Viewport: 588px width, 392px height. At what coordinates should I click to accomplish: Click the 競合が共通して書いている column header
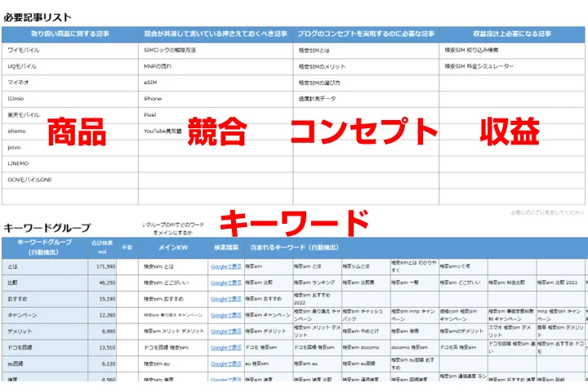click(216, 34)
